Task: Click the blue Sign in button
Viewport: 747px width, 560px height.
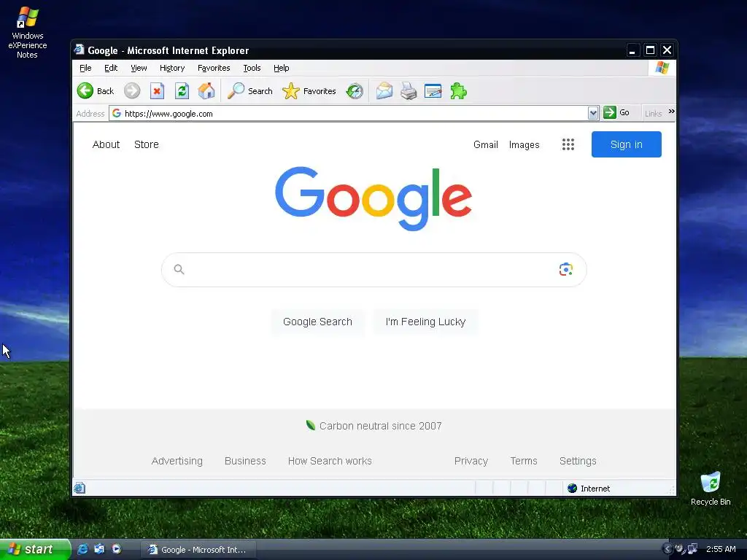Action: pos(626,144)
